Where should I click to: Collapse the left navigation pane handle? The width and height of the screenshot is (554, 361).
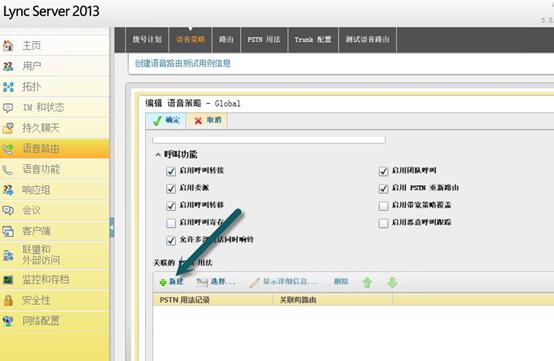(112, 227)
